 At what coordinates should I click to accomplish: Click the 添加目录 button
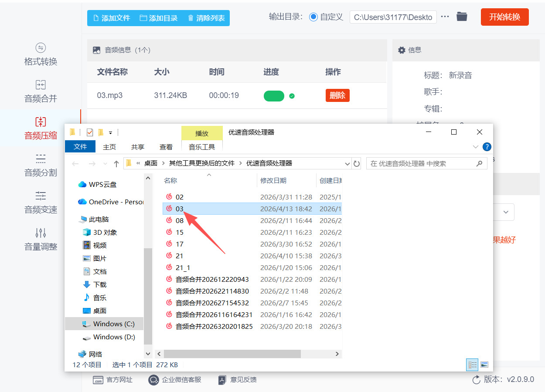pyautogui.click(x=159, y=18)
